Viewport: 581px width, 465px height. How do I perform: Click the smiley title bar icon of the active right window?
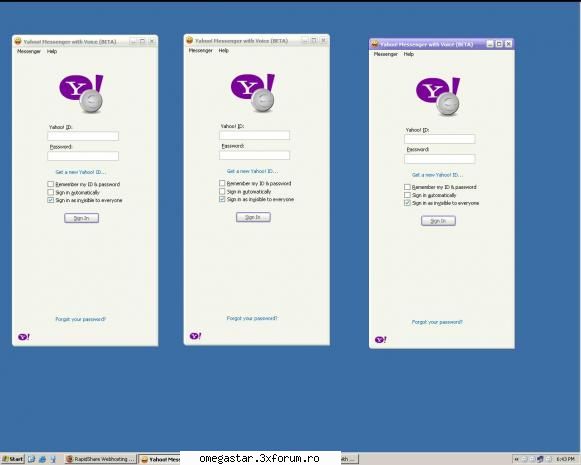tap(375, 44)
